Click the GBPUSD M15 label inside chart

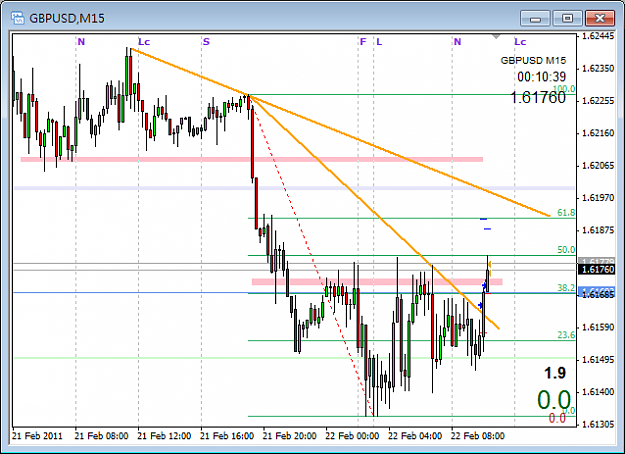[533, 61]
